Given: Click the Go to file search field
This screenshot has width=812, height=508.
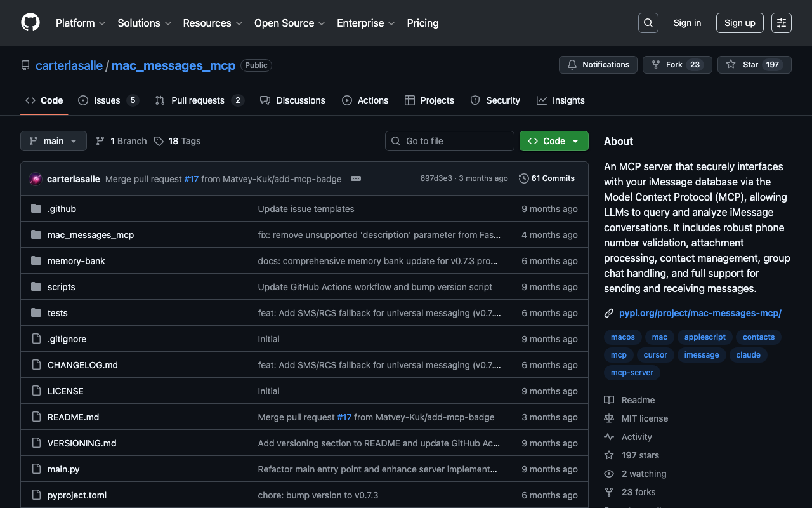Looking at the screenshot, I should [x=449, y=141].
